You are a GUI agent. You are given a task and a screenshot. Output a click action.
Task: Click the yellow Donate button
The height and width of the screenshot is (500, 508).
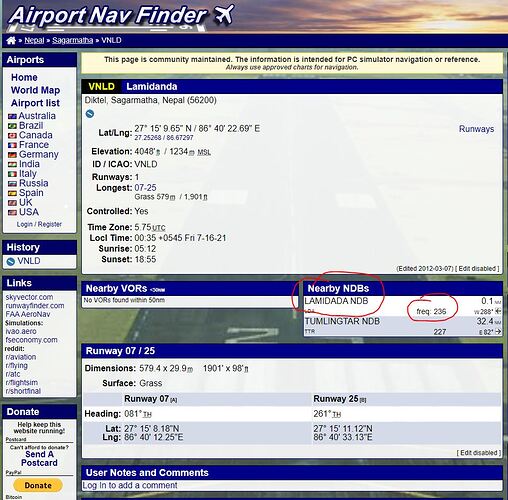38,485
